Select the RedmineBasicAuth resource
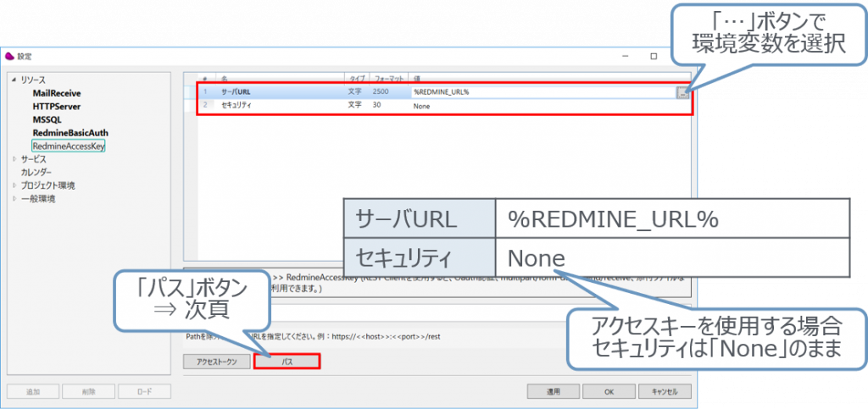Screen dimensions: 868x409 70,133
